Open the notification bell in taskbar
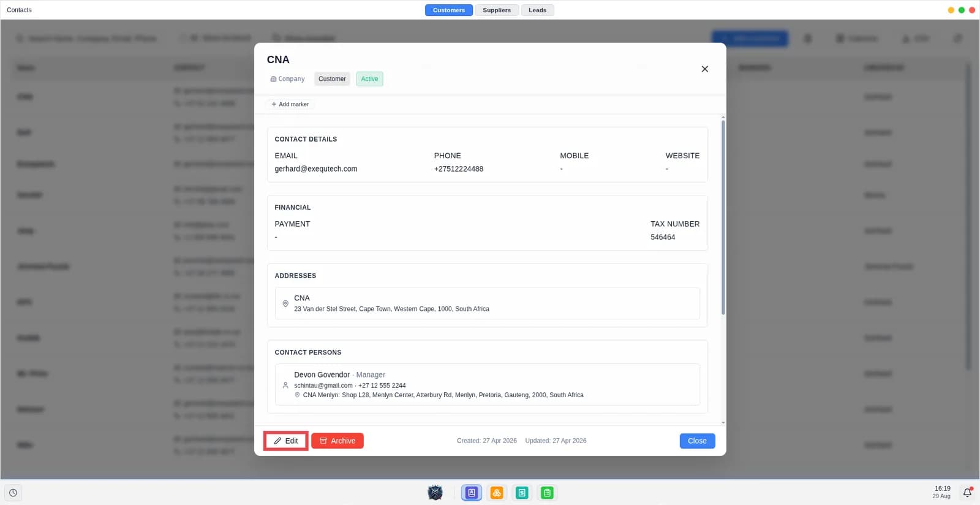Screen dimensions: 980x505 click(x=967, y=493)
